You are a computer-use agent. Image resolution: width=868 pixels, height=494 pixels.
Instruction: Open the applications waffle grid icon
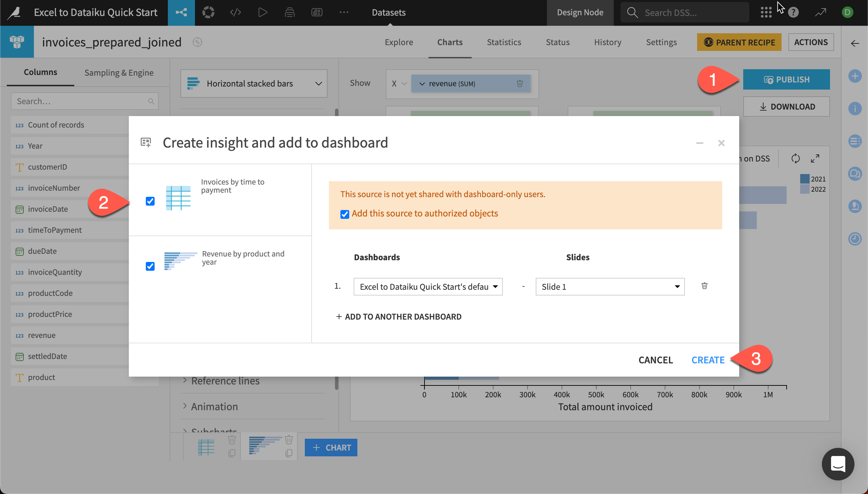pyautogui.click(x=766, y=12)
